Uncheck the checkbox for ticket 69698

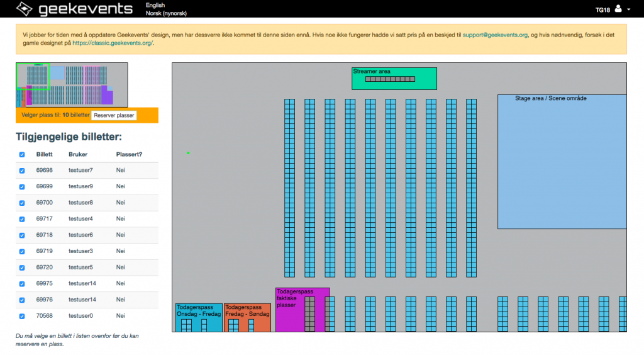tap(22, 171)
